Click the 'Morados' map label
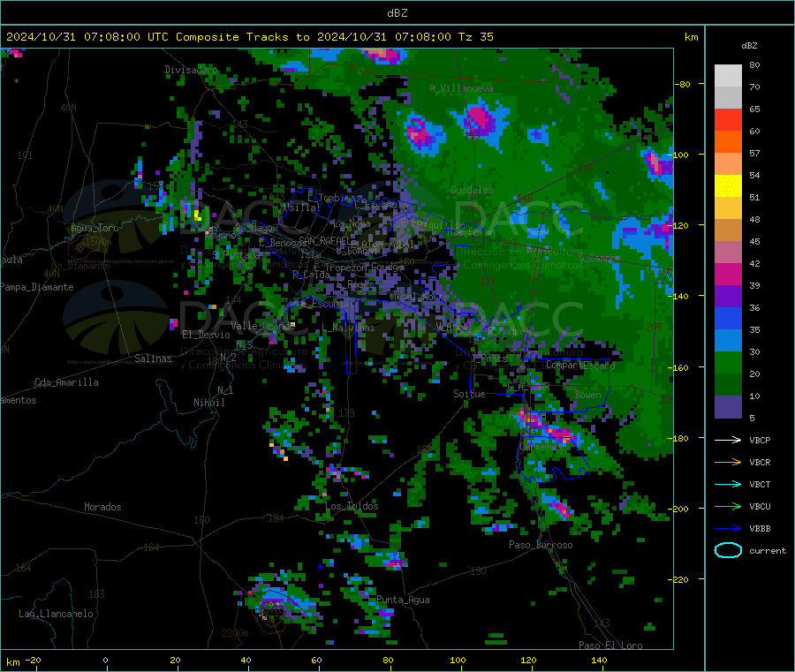The image size is (795, 672). (x=102, y=507)
